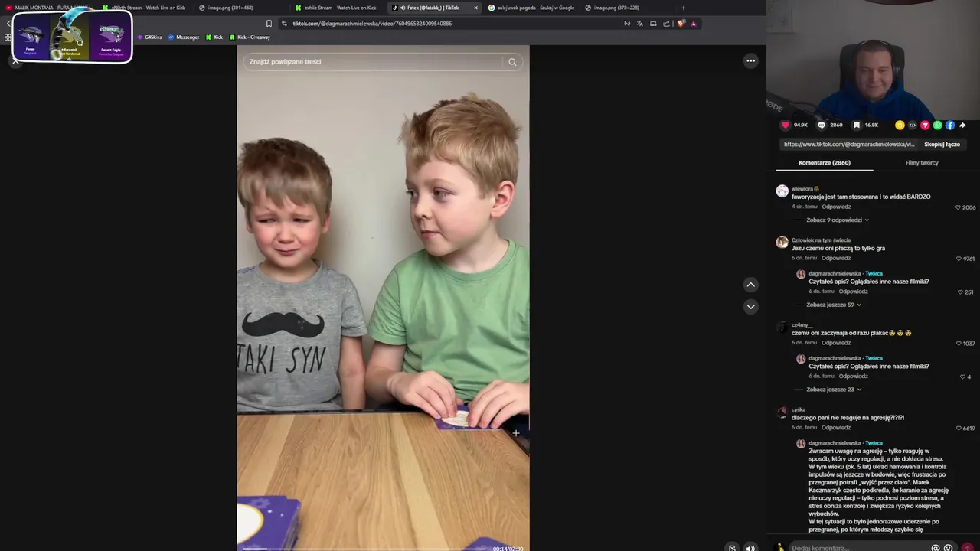Image resolution: width=980 pixels, height=551 pixels.
Task: Reply to cz4rny__ comment via Odpowiedz
Action: [x=836, y=343]
